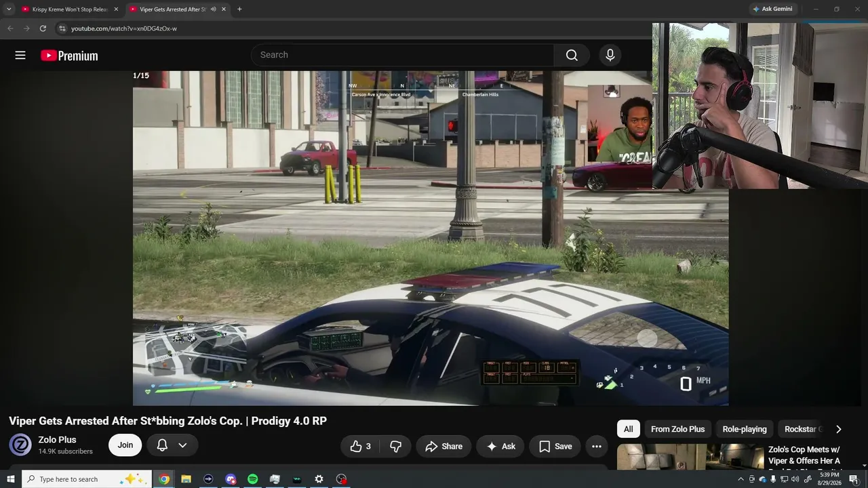Close the Krispy Kreme tab
This screenshot has height=488, width=868.
point(116,9)
